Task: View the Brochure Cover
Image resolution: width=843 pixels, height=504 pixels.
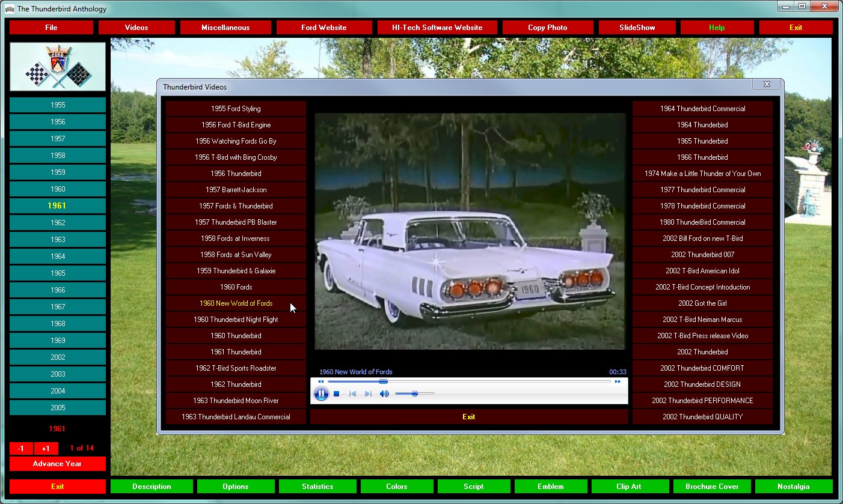Action: 712,487
